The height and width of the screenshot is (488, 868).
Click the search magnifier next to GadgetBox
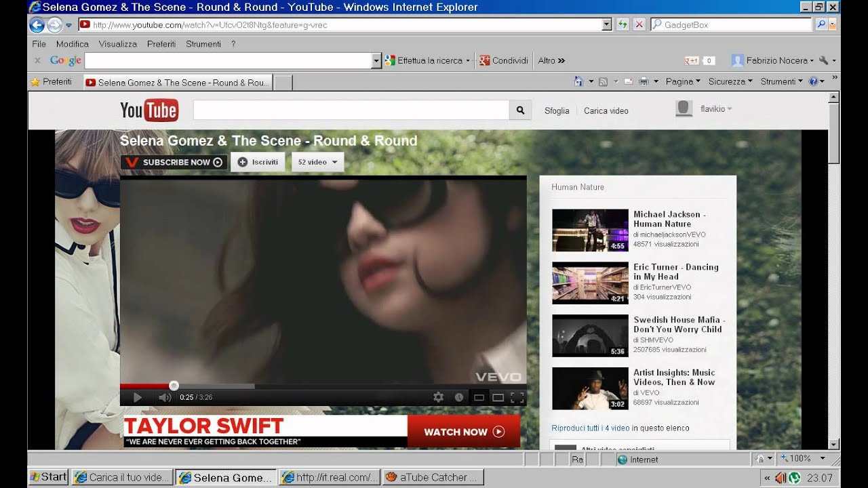point(821,24)
